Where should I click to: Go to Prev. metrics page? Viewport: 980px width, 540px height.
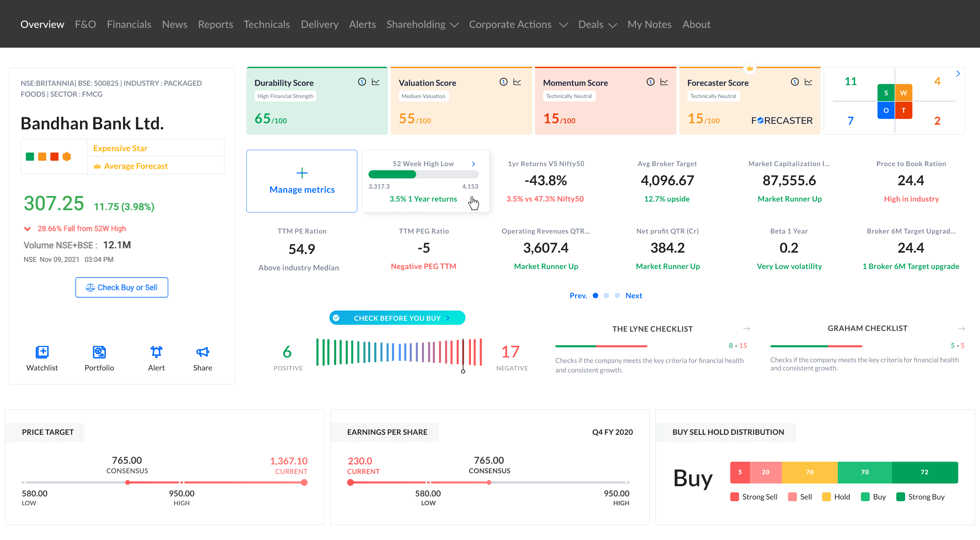coord(578,296)
